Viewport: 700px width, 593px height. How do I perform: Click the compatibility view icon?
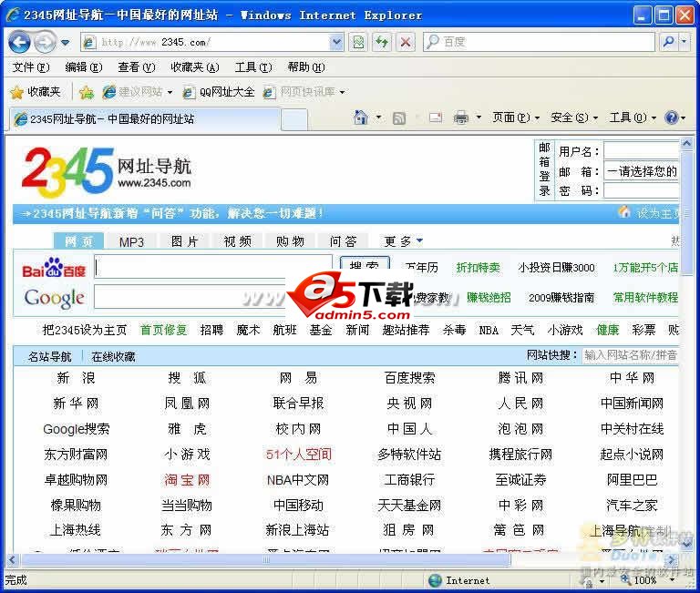click(358, 43)
